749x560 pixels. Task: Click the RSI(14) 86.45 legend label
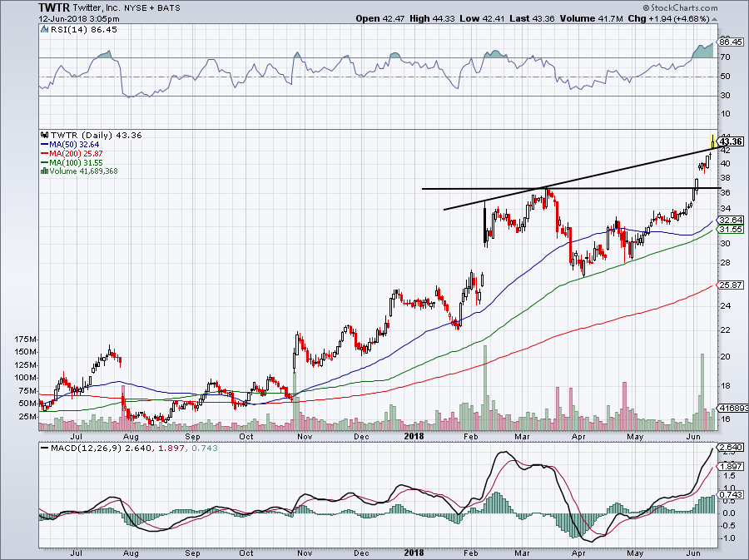click(83, 30)
